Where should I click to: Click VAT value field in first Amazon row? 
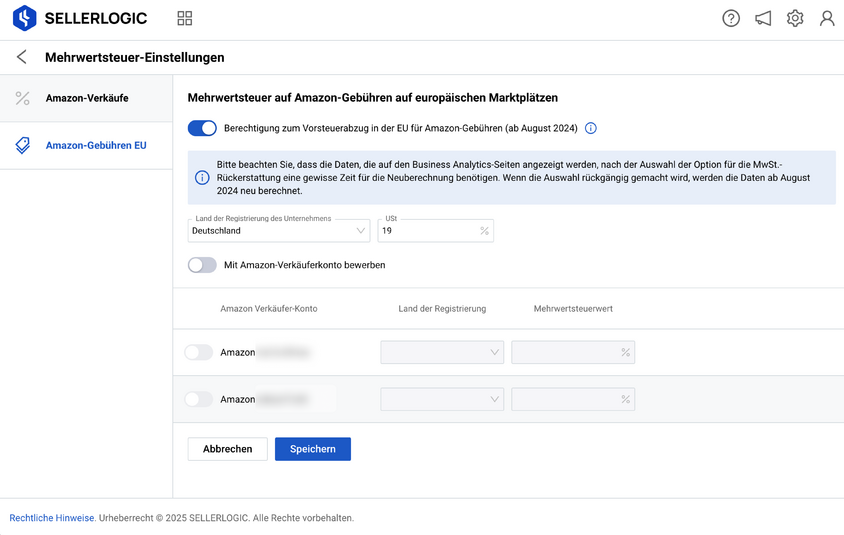pyautogui.click(x=573, y=353)
